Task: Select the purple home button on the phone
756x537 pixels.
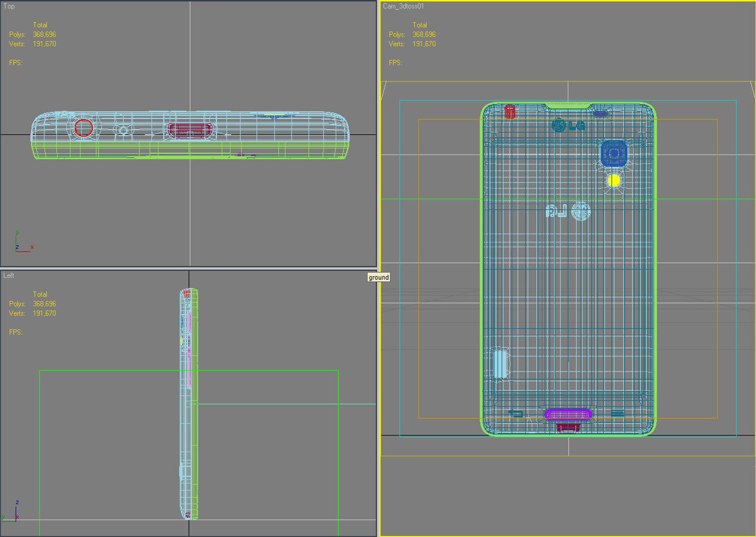Action: [x=568, y=414]
